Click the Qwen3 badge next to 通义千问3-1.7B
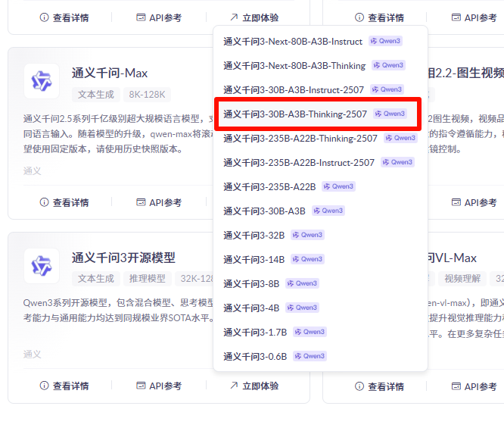 [x=310, y=332]
